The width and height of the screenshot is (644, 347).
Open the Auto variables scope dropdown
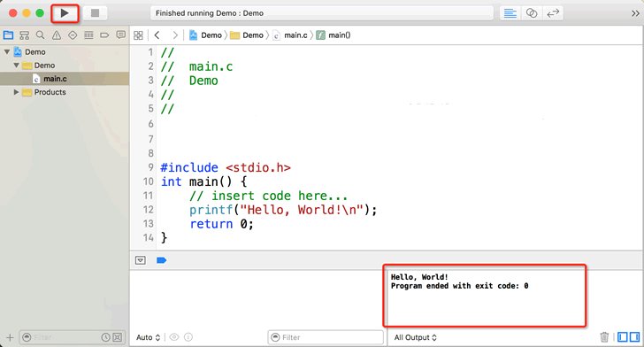[x=148, y=337]
